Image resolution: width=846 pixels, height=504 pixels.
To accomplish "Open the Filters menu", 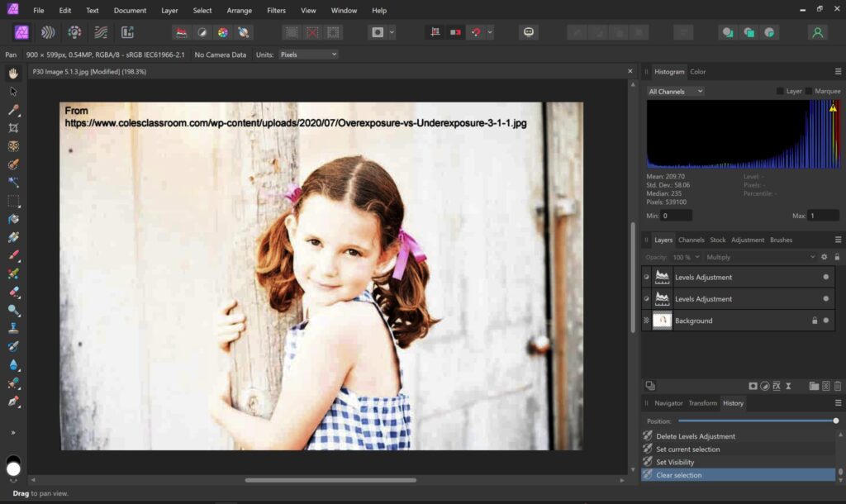I will pos(276,11).
